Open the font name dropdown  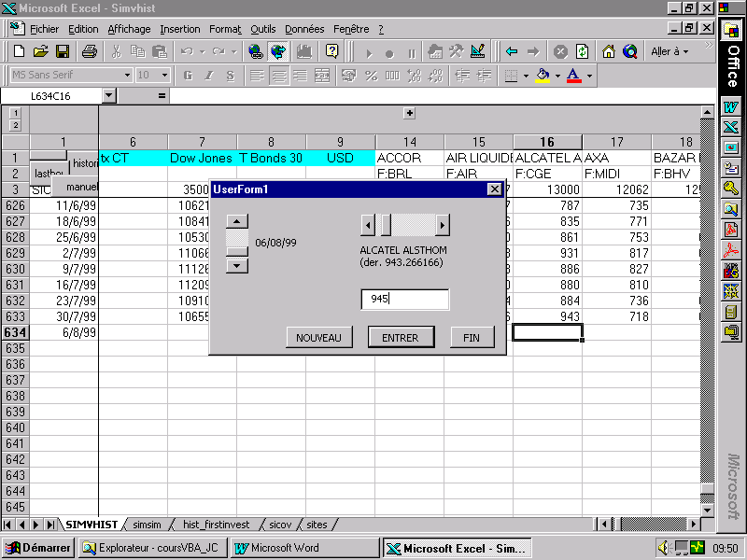pyautogui.click(x=127, y=76)
